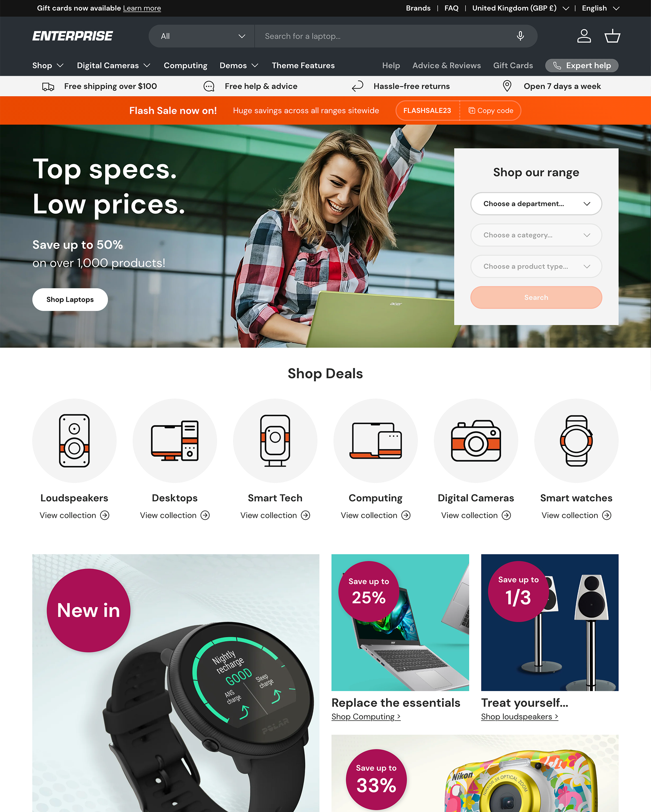Screen dimensions: 651x812
Task: Expand the Choose a category dropdown
Action: coord(536,235)
